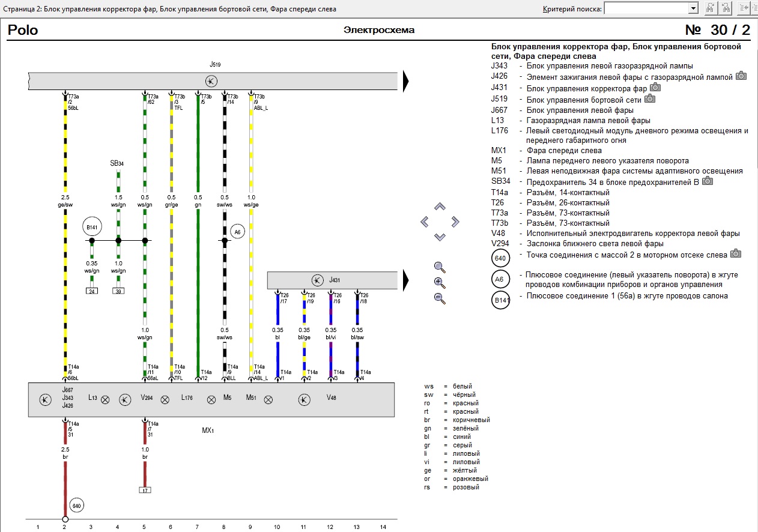Pan the diagram right with the right arrow
Image resolution: width=758 pixels, height=532 pixels.
pyautogui.click(x=455, y=222)
